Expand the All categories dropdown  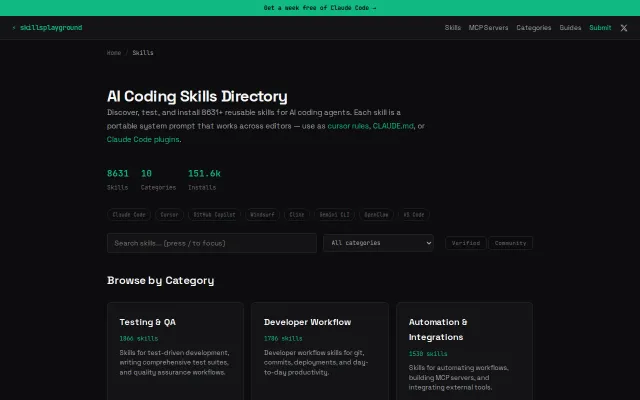pyautogui.click(x=378, y=243)
